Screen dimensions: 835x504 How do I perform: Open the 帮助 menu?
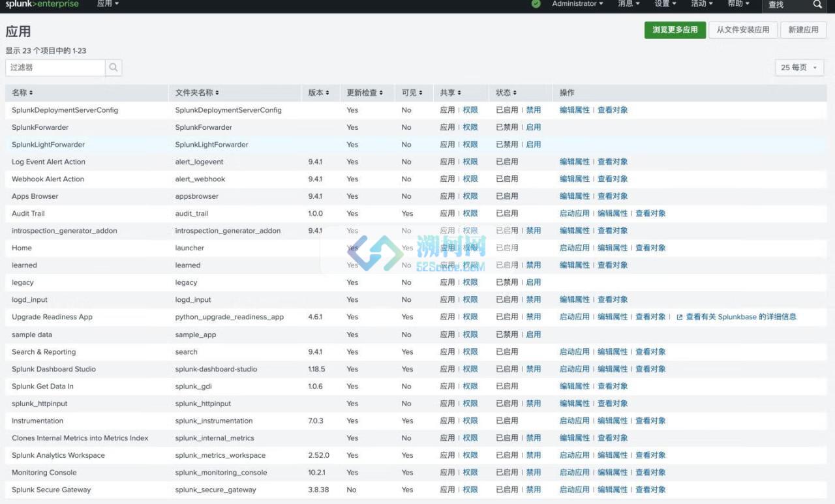pyautogui.click(x=738, y=4)
